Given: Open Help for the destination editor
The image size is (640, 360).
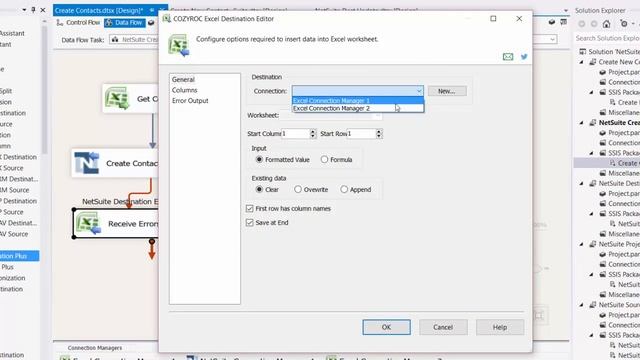Looking at the screenshot, I should [500, 327].
